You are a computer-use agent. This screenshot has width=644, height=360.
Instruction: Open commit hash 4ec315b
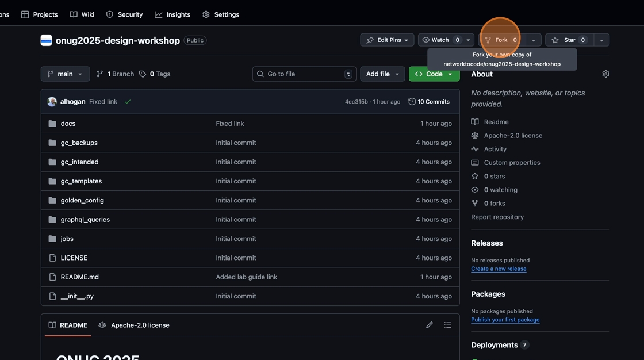pyautogui.click(x=356, y=102)
